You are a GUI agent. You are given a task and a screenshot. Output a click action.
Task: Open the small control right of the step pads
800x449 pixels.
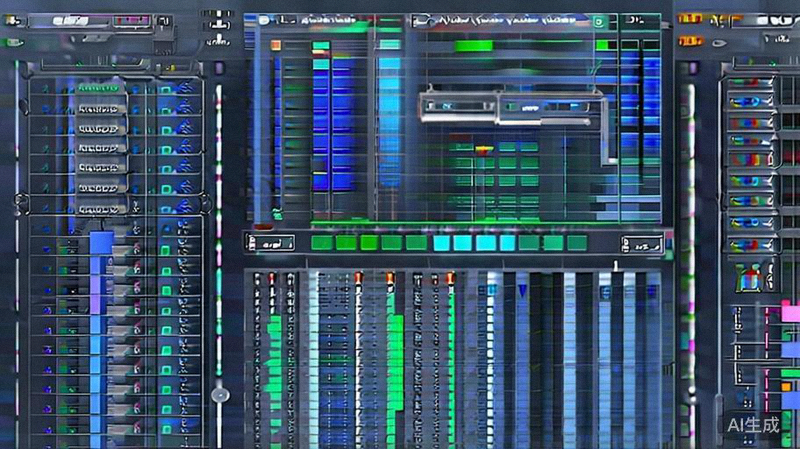pos(640,243)
